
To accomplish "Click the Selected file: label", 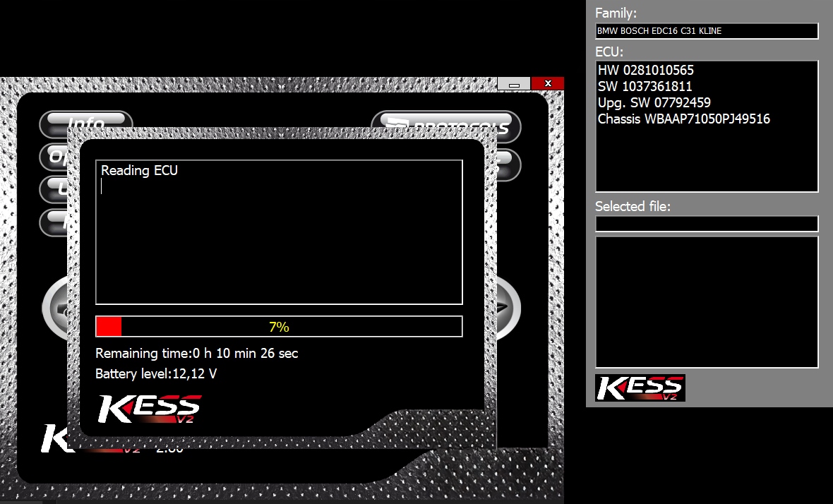I will coord(633,207).
